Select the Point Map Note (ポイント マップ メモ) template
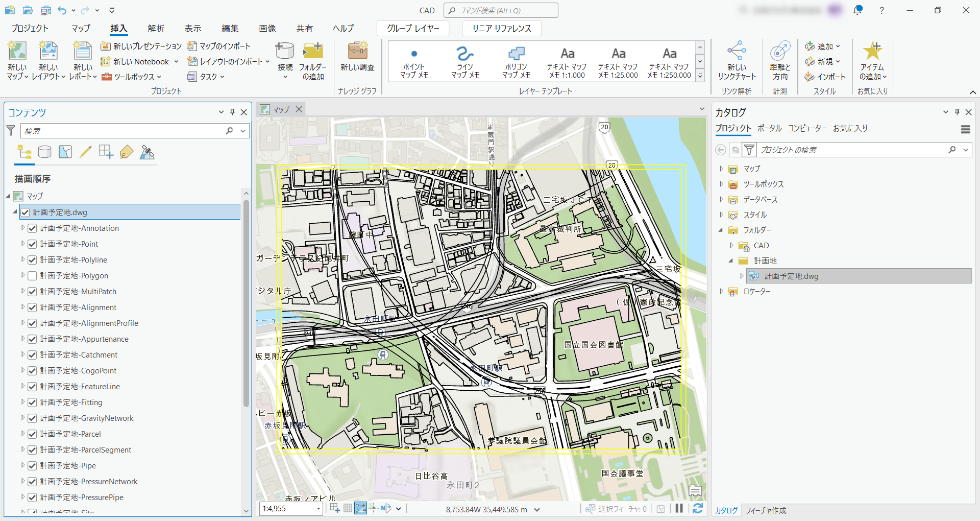 pyautogui.click(x=414, y=61)
